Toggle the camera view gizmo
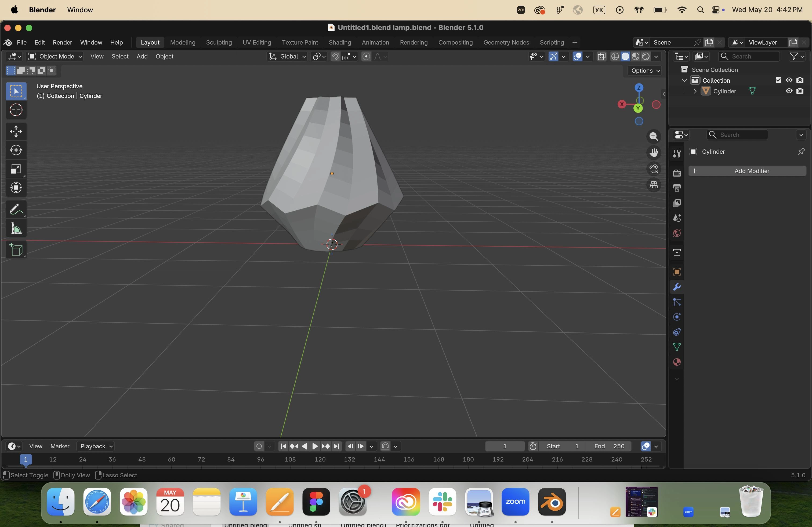The image size is (812, 527). [653, 169]
